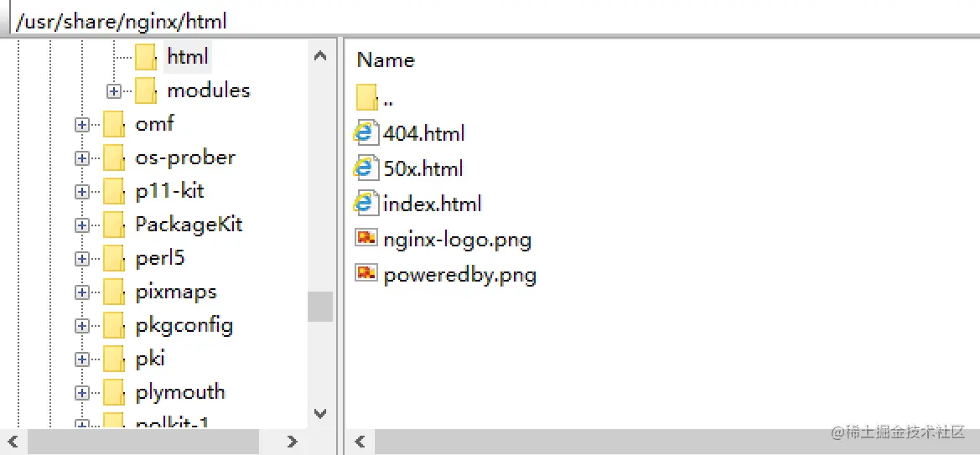Expand the modules tree node
980x455 pixels.
113,91
